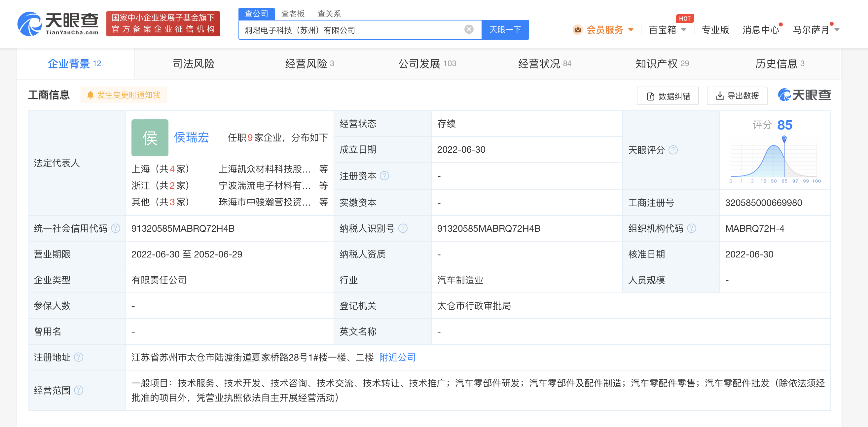
Task: Click 营业期限 value 2022-06-30 至 2052-06-29
Action: (187, 254)
